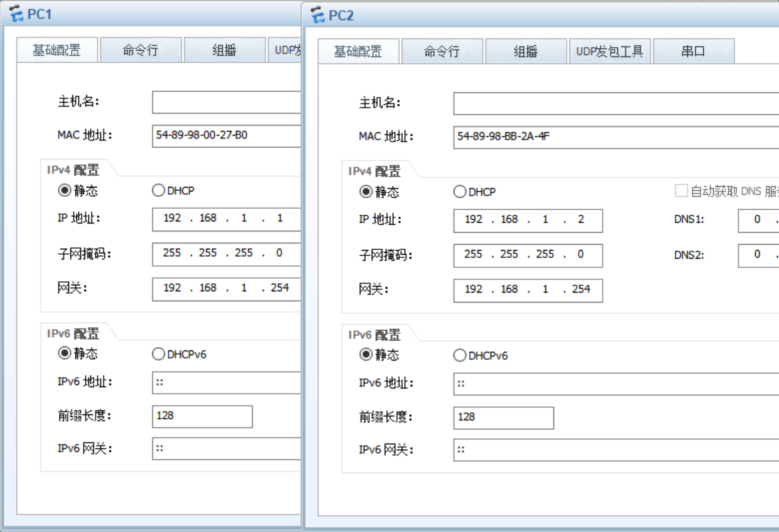Click the 网关 field in PC1

(226, 289)
